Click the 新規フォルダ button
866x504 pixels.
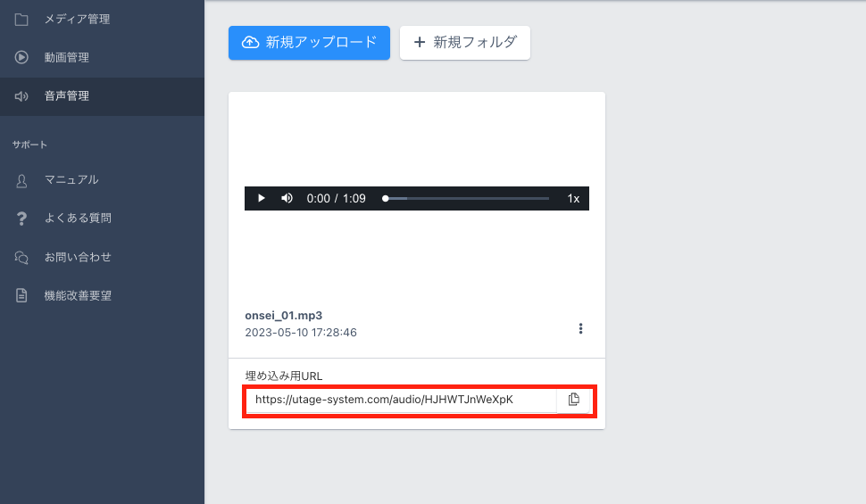click(x=465, y=42)
